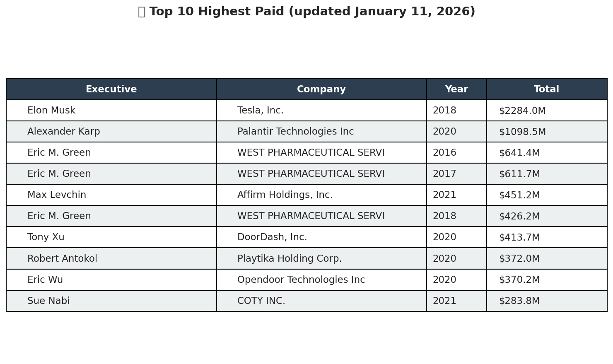Image resolution: width=613 pixels, height=364 pixels.
Task: Select Max Levchin in the table
Action: pyautogui.click(x=111, y=195)
